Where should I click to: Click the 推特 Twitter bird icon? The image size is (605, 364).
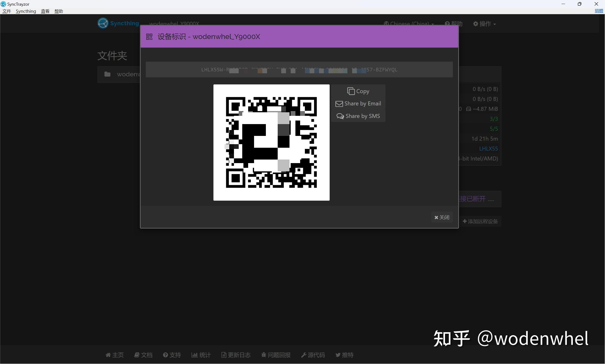[338, 355]
